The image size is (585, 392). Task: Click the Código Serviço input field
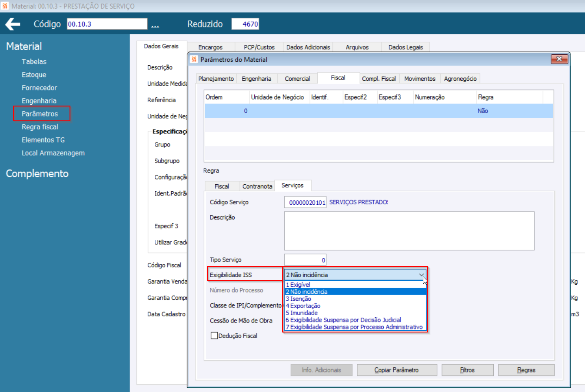click(x=305, y=203)
